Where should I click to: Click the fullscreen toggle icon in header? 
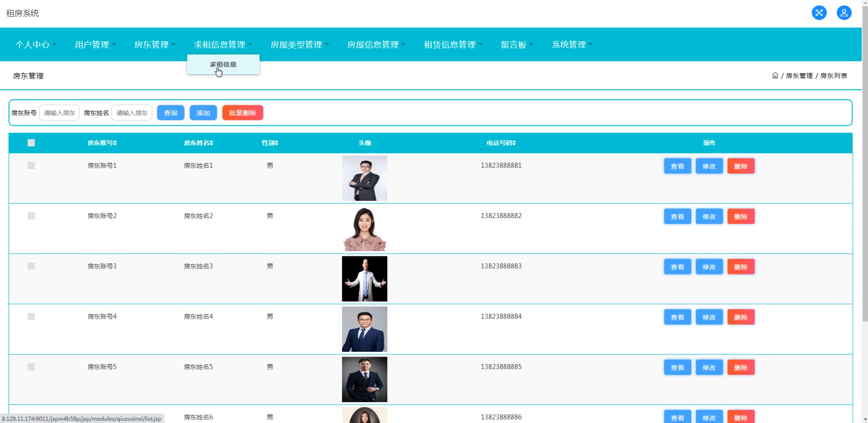click(x=819, y=13)
